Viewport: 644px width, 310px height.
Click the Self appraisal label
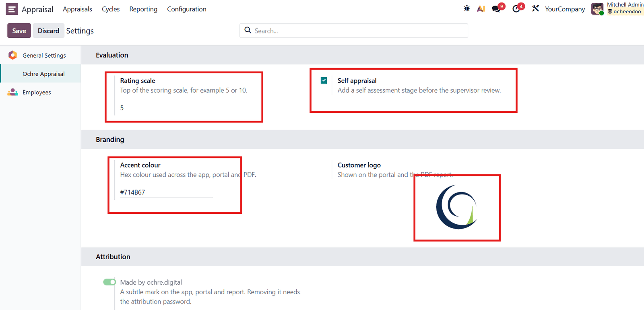tap(357, 81)
